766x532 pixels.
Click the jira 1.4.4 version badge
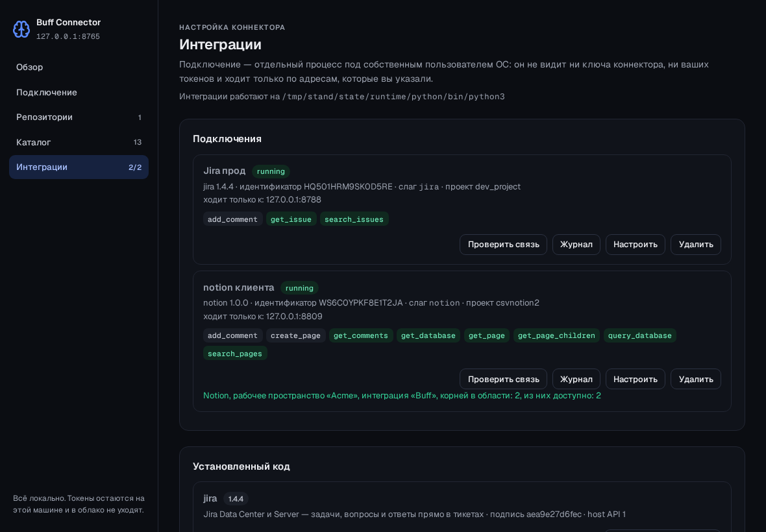click(236, 499)
